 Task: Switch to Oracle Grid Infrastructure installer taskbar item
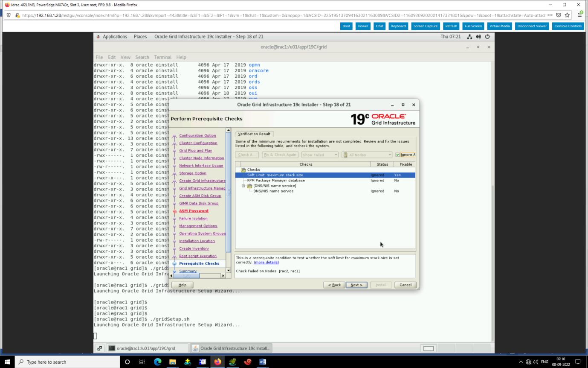click(x=231, y=348)
